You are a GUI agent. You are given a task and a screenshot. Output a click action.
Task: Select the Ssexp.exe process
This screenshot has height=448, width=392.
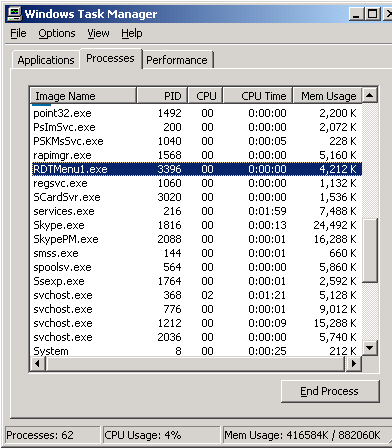(196, 281)
